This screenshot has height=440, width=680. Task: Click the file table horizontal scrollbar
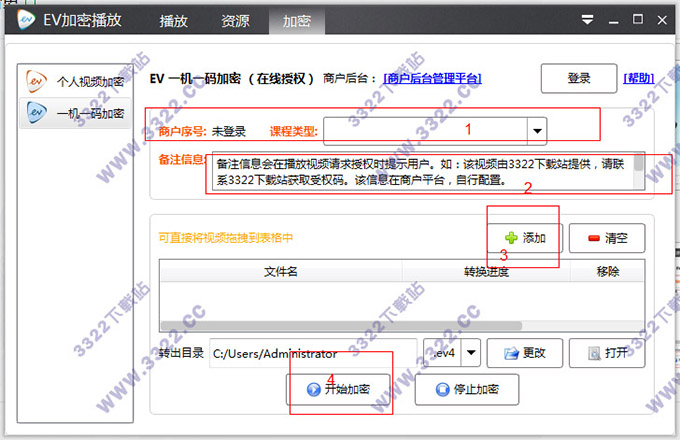342,325
